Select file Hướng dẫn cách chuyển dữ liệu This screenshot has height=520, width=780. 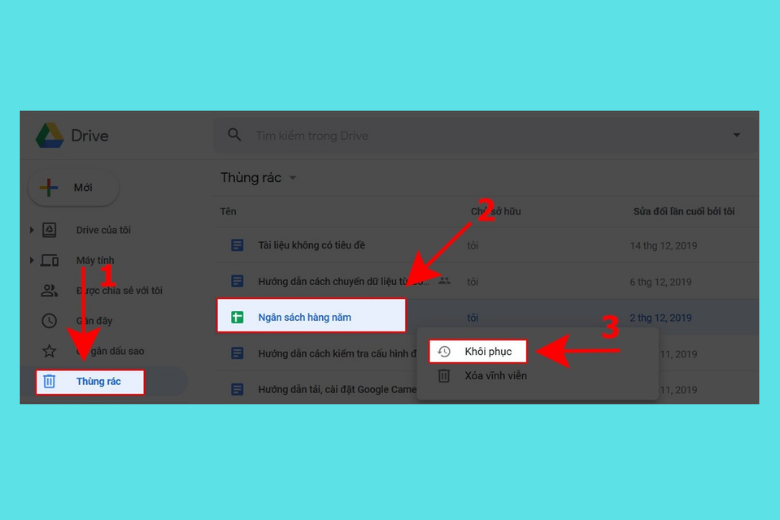pyautogui.click(x=343, y=282)
